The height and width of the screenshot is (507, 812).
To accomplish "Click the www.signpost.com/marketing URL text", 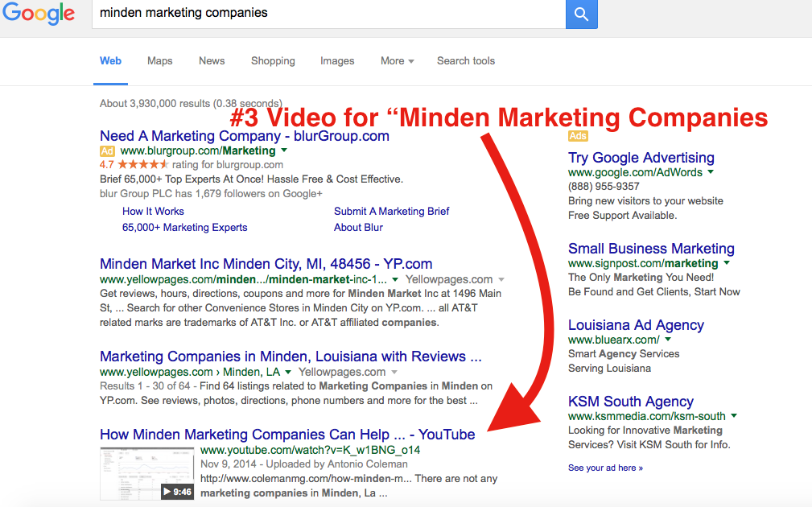I will point(643,263).
